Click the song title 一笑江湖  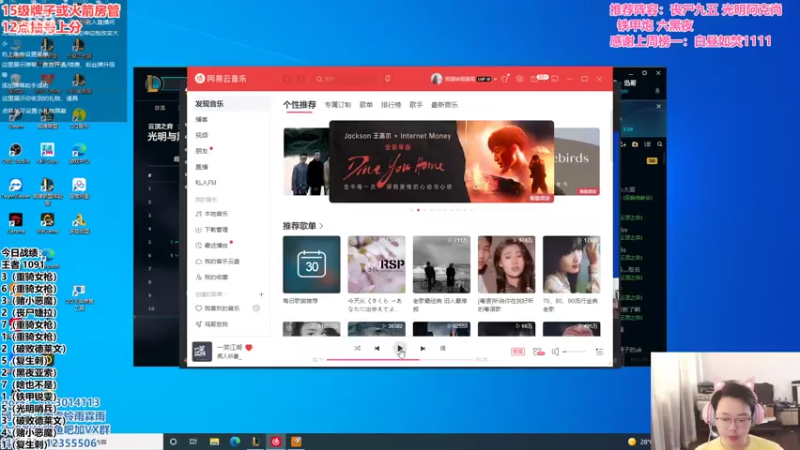230,347
